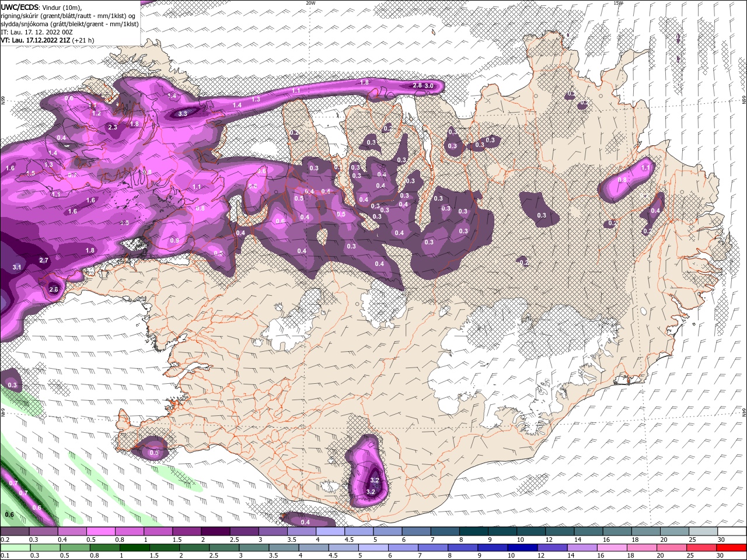Click the '20W' longitude label at top
Viewport: 747px width, 560px height.
[310, 3]
